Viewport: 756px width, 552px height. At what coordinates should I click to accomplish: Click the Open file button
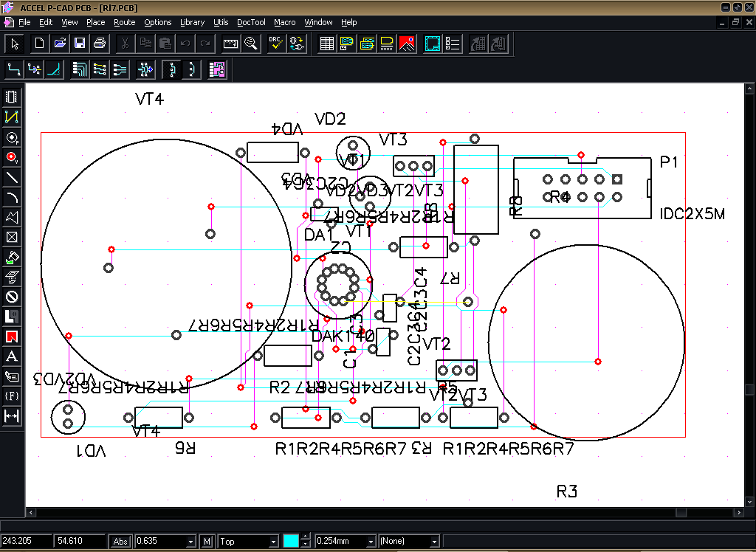(x=60, y=44)
